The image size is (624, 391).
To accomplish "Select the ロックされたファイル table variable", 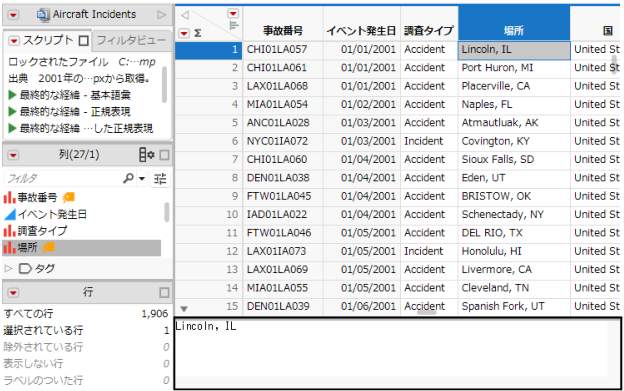I will tap(82, 62).
